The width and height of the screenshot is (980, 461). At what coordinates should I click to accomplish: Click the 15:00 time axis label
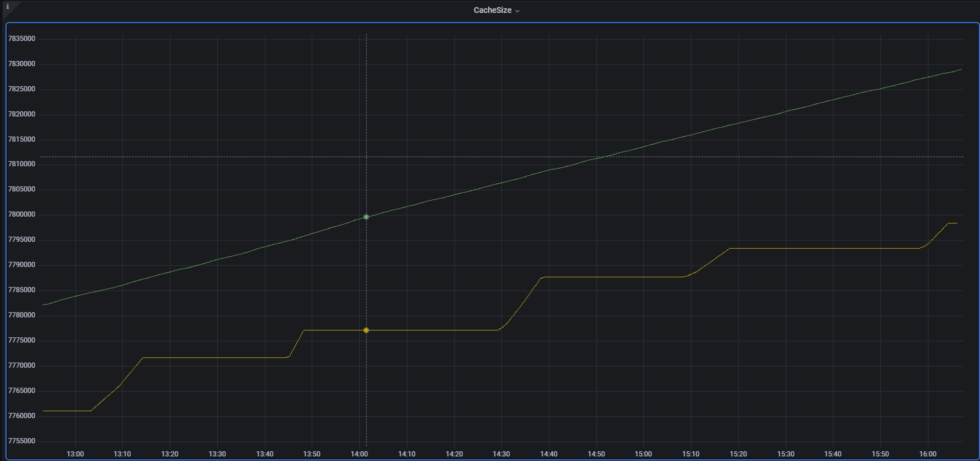click(643, 454)
